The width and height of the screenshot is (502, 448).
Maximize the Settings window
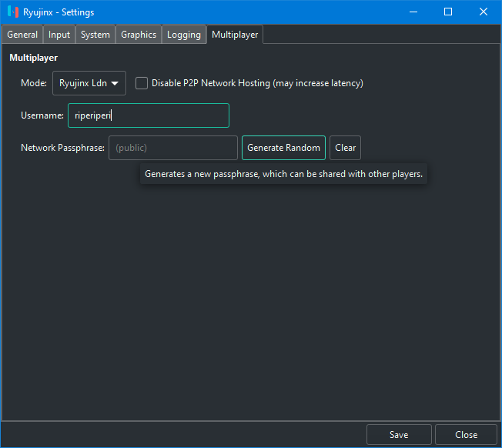448,12
